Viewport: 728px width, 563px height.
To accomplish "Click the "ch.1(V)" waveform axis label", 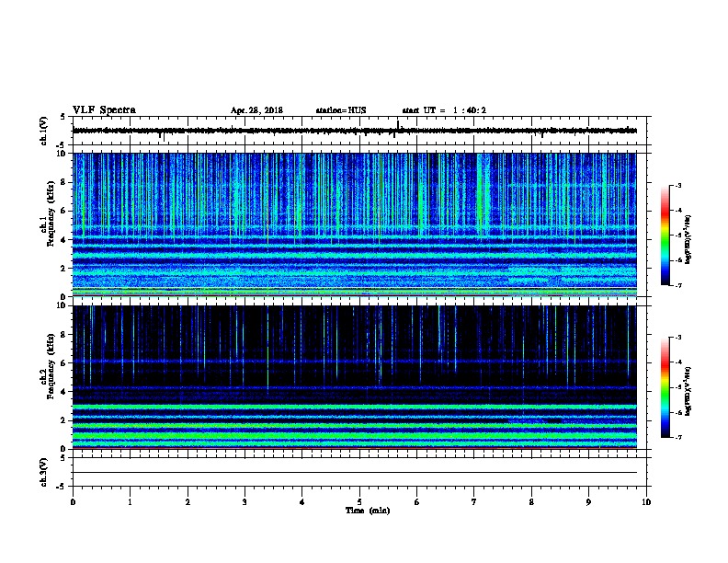I will click(x=43, y=131).
